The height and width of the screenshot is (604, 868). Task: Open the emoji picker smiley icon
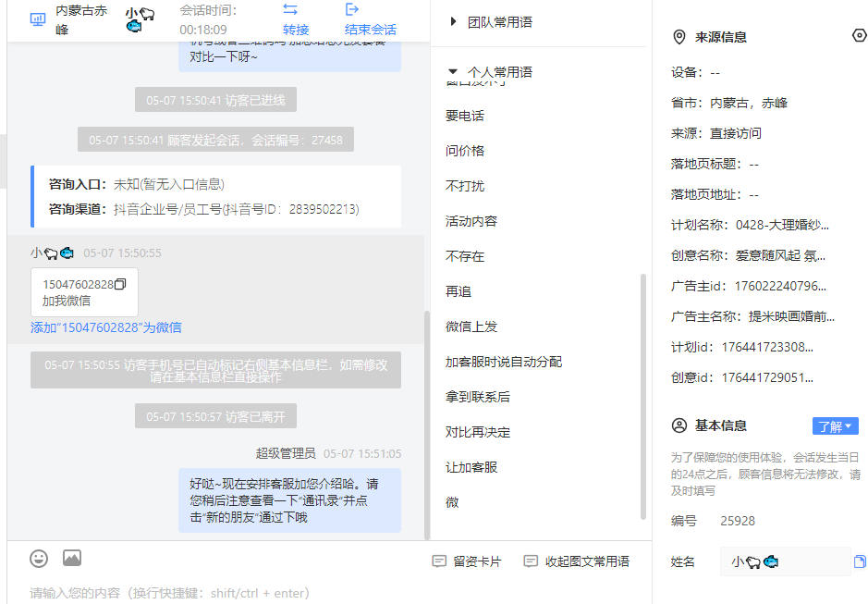tap(39, 558)
